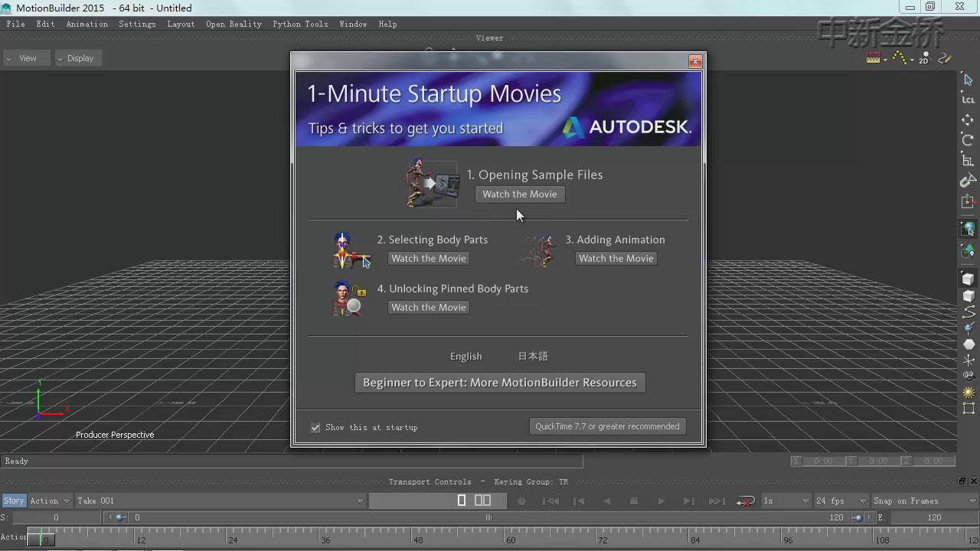The height and width of the screenshot is (551, 980).
Task: Open the Layout menu
Action: coord(181,24)
